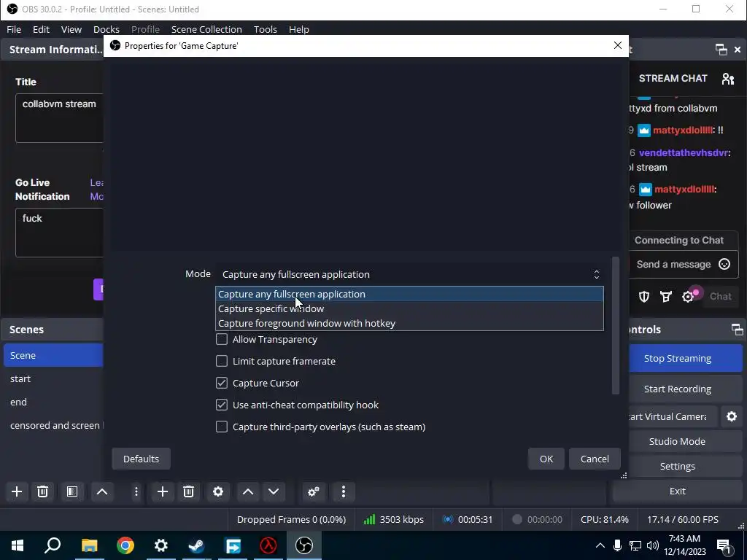Screen dimensions: 747x560
Task: Enable Capture third-party overlays checkbox
Action: coord(222,427)
